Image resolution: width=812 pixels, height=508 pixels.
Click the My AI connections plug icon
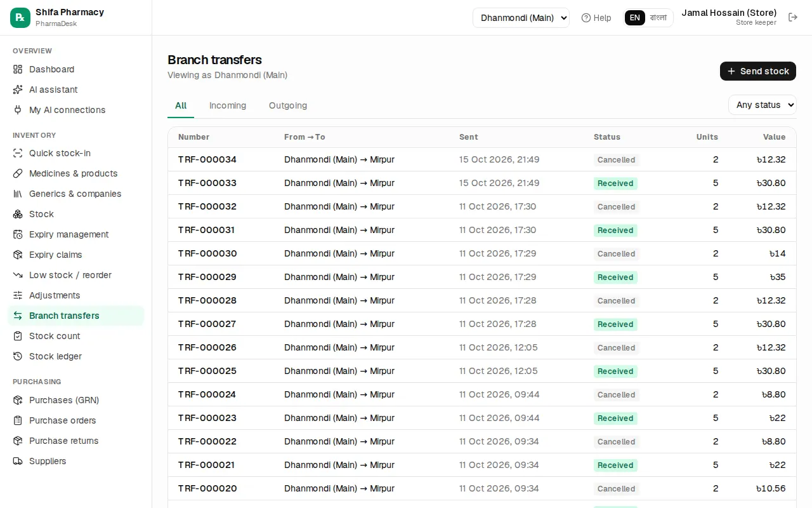[x=18, y=110]
